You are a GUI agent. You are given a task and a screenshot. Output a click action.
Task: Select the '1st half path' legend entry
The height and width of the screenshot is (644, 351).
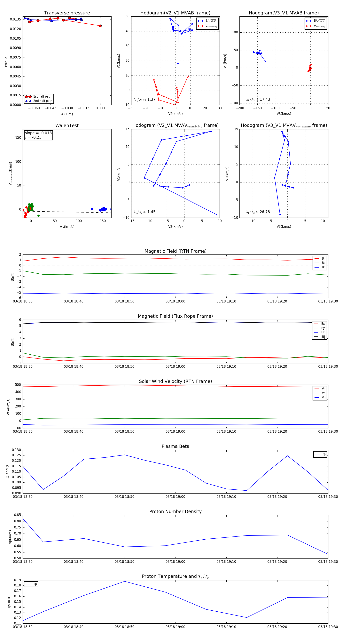pyautogui.click(x=39, y=96)
